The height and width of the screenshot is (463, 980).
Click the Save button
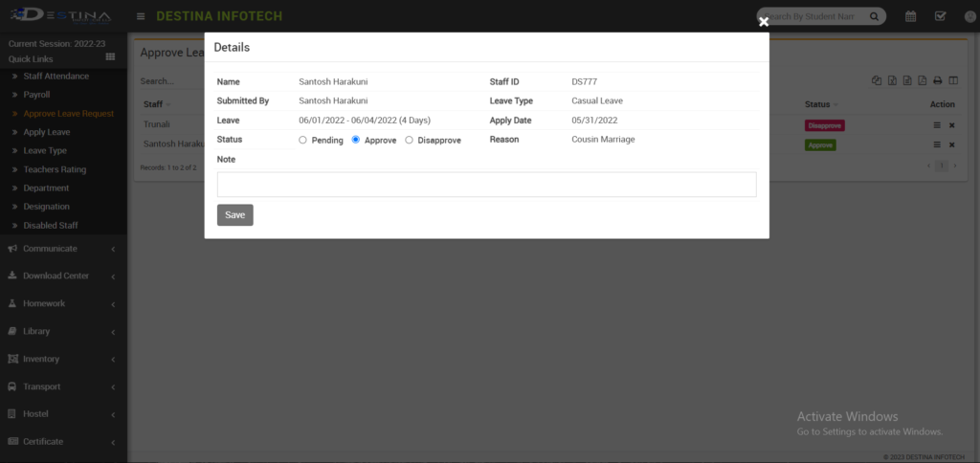(234, 215)
